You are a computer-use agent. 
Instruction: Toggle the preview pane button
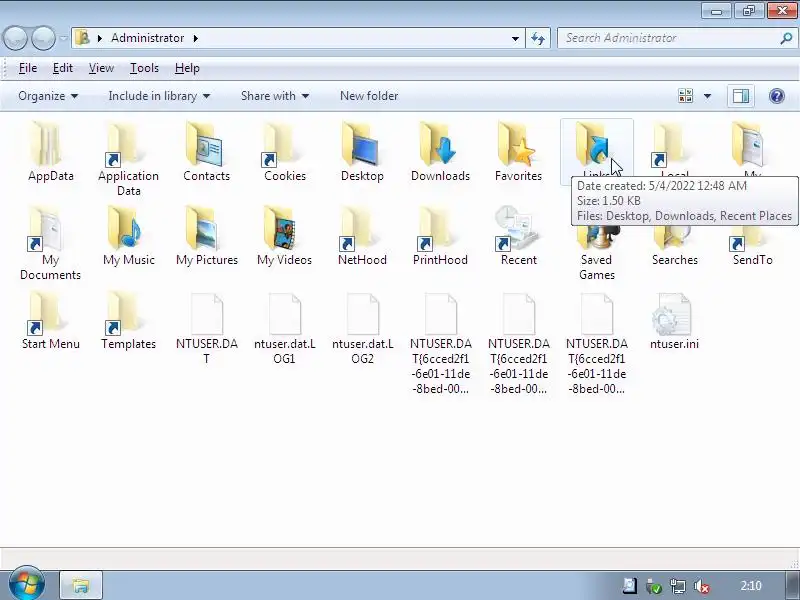(x=741, y=95)
